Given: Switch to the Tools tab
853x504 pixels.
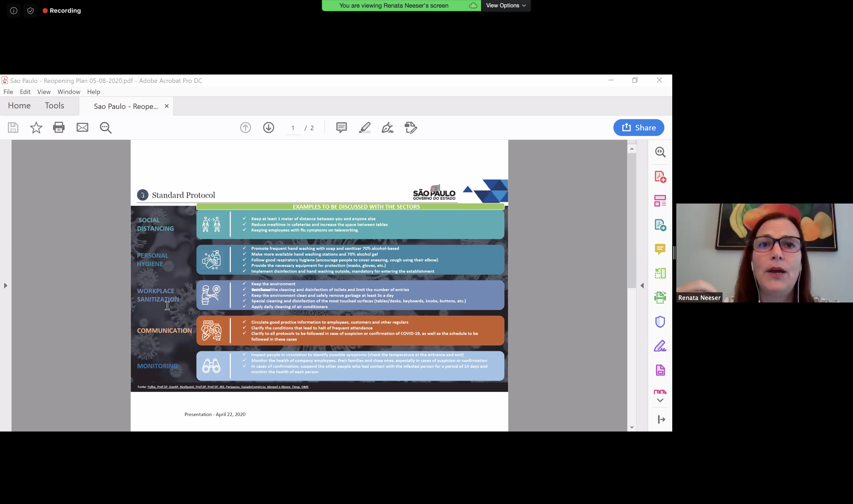Looking at the screenshot, I should pyautogui.click(x=54, y=106).
